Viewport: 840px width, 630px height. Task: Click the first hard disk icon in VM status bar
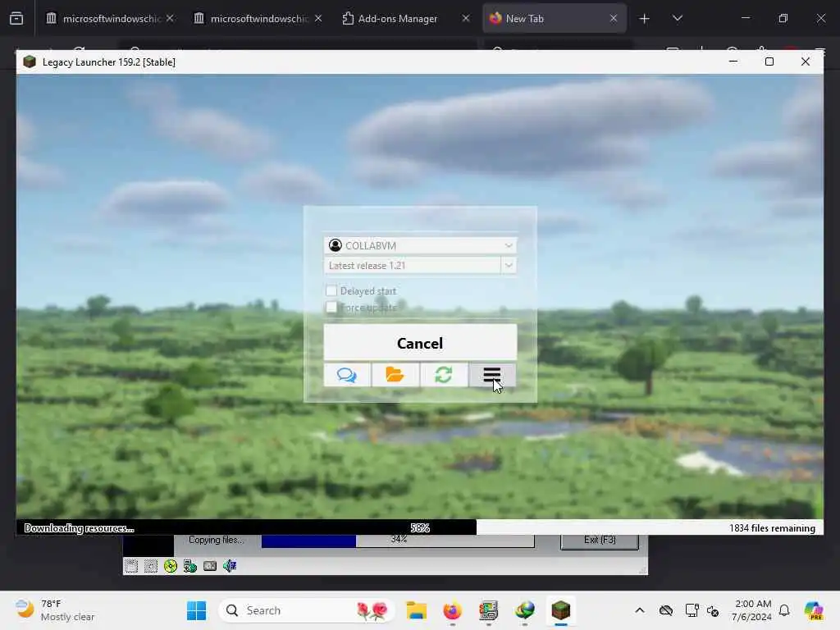coord(131,566)
